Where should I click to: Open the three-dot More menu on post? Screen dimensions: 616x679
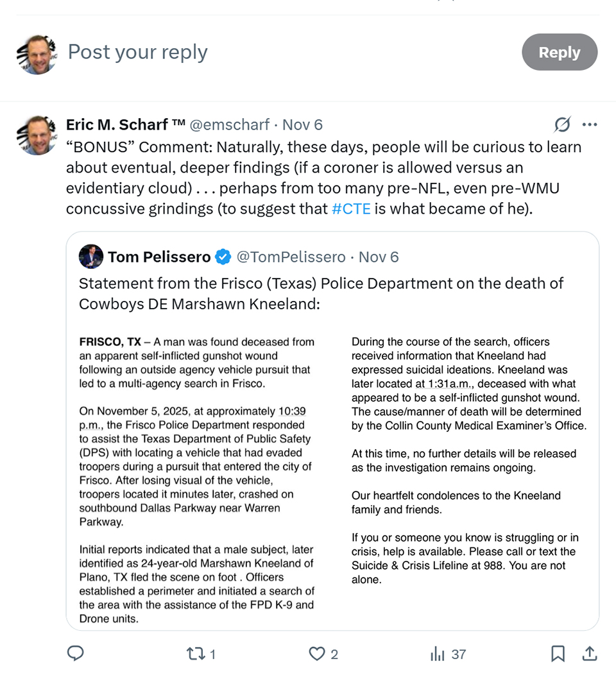pyautogui.click(x=589, y=124)
